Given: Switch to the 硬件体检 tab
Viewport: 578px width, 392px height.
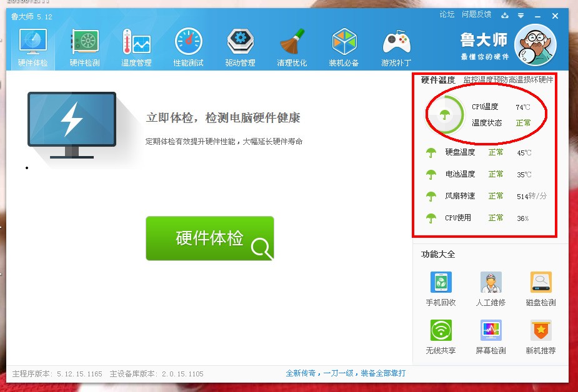Looking at the screenshot, I should (33, 48).
